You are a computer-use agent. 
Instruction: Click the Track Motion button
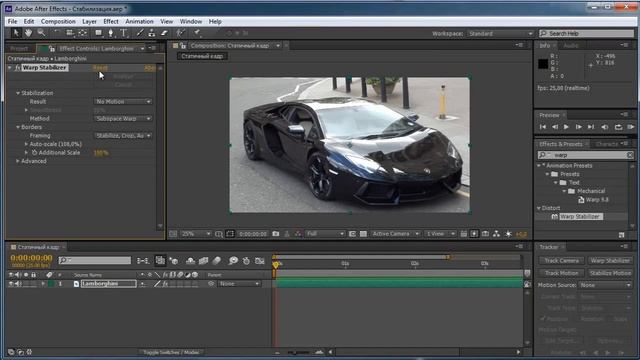pos(562,273)
